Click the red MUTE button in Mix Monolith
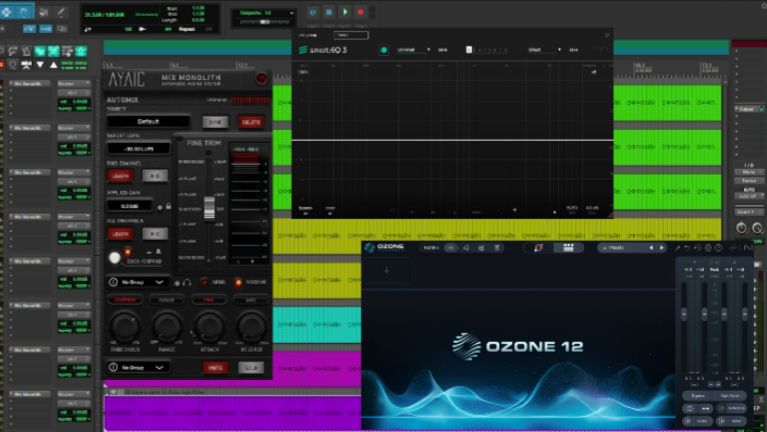767x432 pixels. pos(215,367)
